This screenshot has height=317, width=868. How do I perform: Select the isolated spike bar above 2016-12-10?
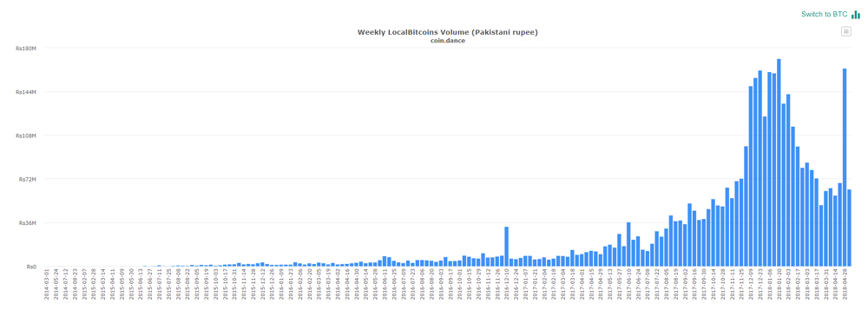(x=507, y=247)
